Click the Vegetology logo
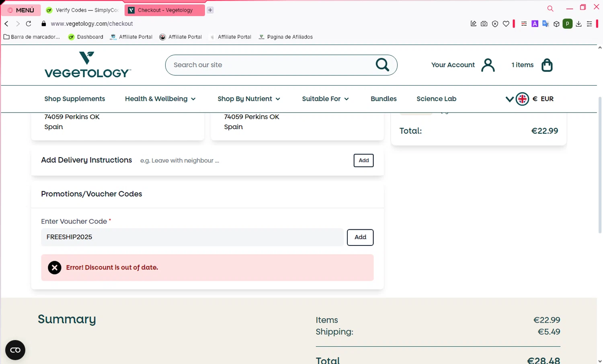Viewport: 603px width, 364px height. coord(87,65)
